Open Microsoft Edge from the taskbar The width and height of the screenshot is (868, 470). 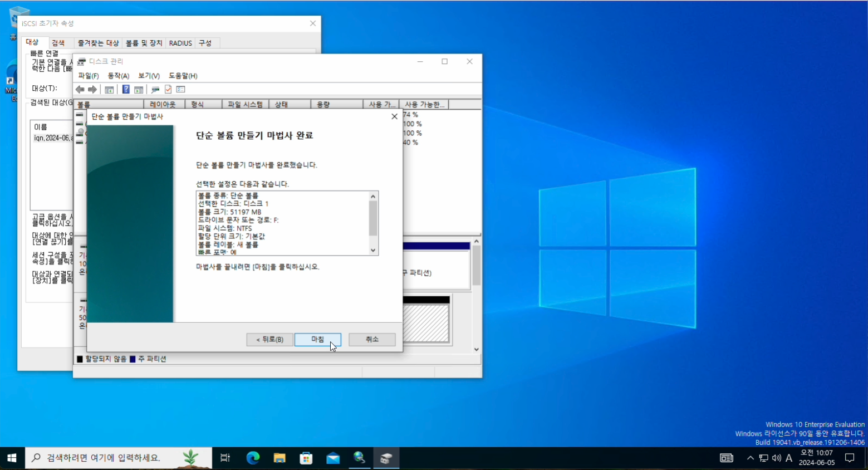253,458
